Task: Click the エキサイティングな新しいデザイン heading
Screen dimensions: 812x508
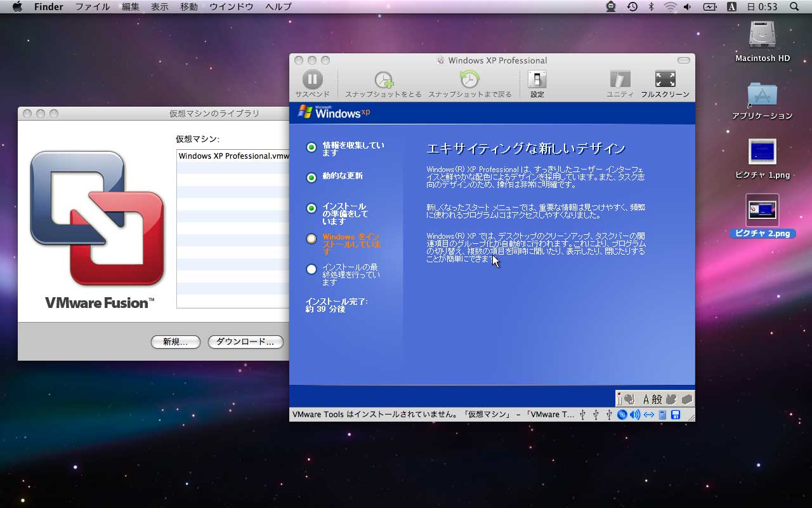Action: tap(526, 149)
